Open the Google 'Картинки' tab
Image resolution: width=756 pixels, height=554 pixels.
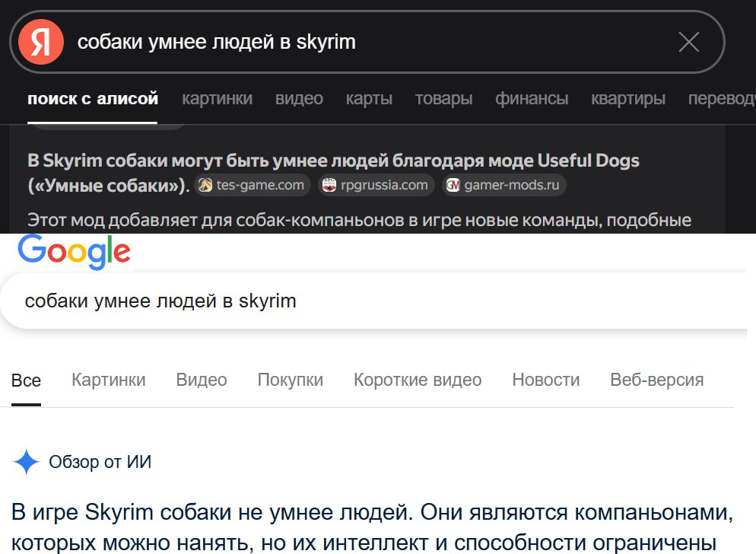click(x=109, y=380)
